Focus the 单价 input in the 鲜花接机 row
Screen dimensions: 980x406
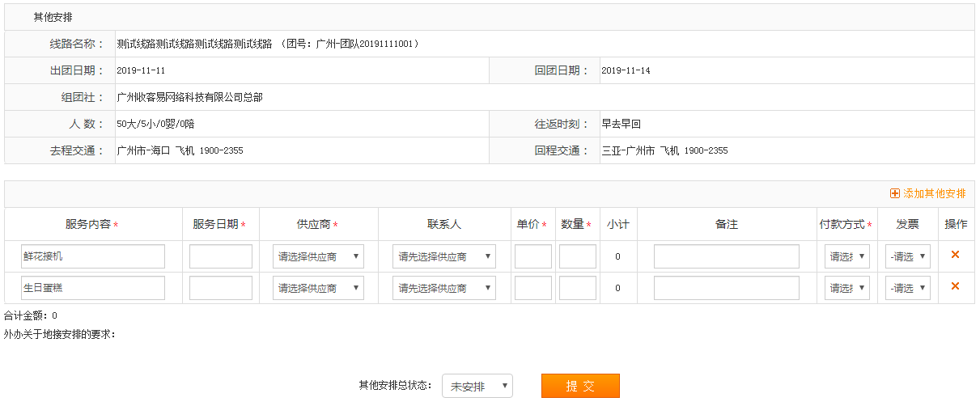(532, 256)
